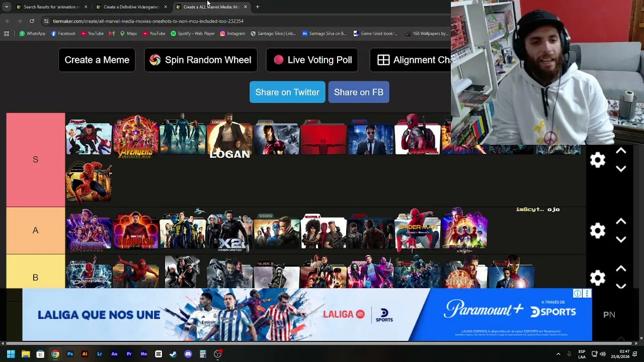Image resolution: width=644 pixels, height=362 pixels.
Task: Open the Instagram bookmark
Action: pos(232,34)
